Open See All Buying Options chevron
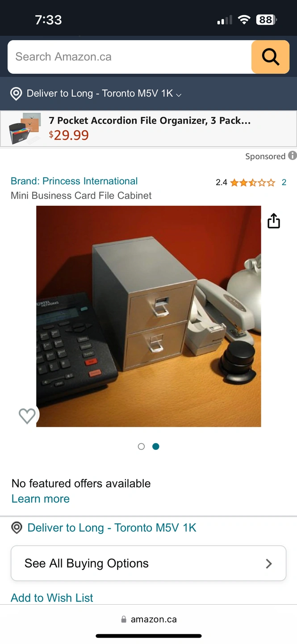Viewport: 297px width, 644px height. coord(269,563)
